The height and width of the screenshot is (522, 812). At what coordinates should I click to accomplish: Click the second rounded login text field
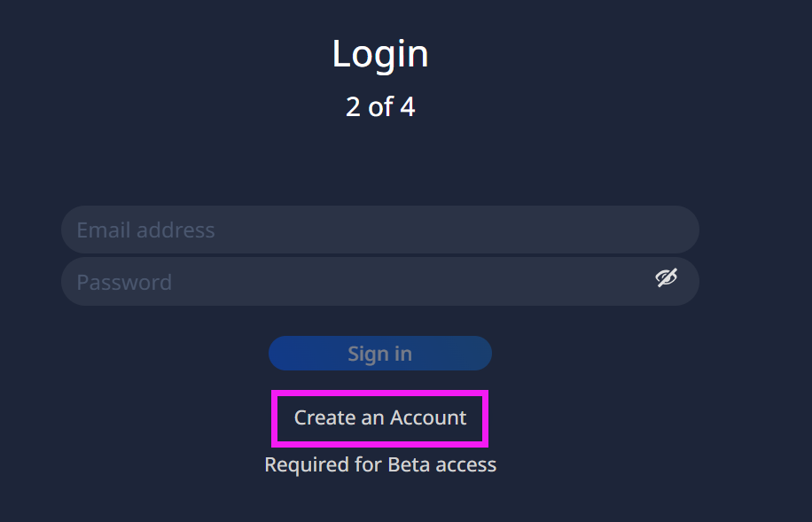coord(355,282)
